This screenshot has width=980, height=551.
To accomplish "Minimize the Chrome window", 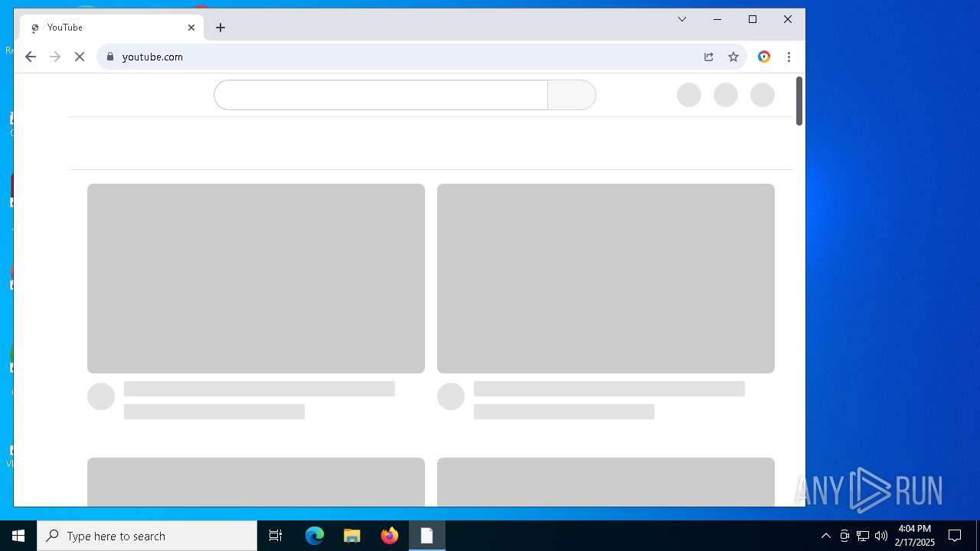I will tap(717, 20).
